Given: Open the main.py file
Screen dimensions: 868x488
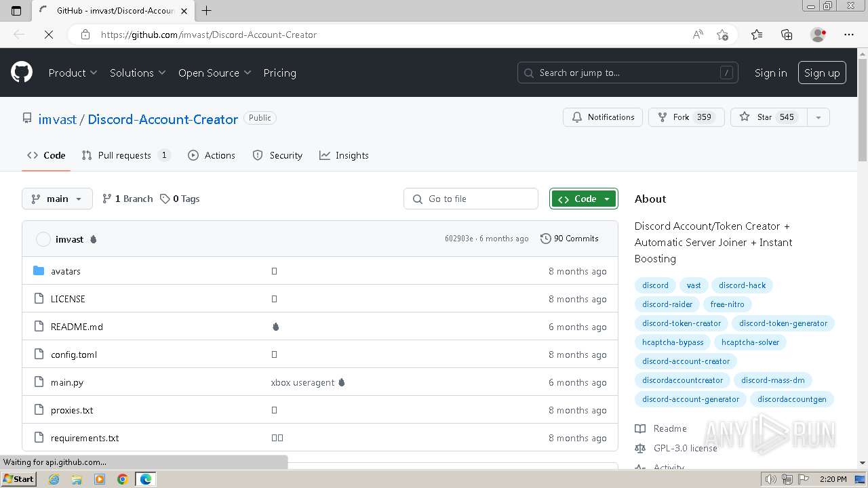Looking at the screenshot, I should [x=67, y=382].
